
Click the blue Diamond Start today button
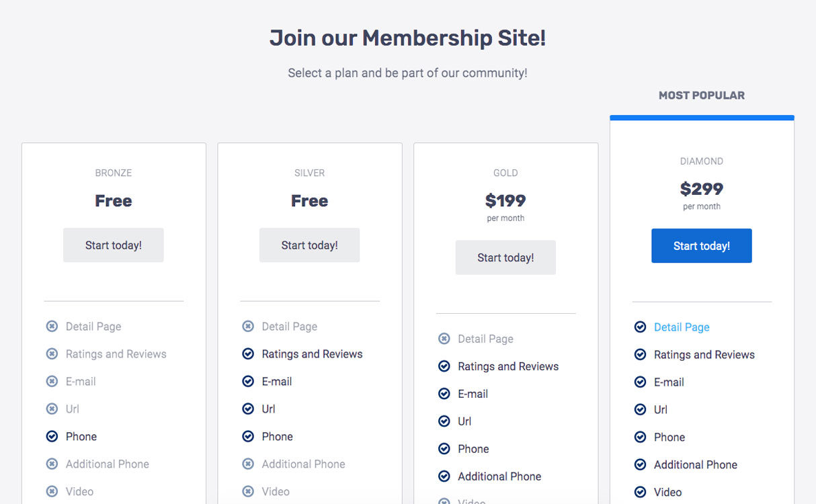tap(702, 246)
